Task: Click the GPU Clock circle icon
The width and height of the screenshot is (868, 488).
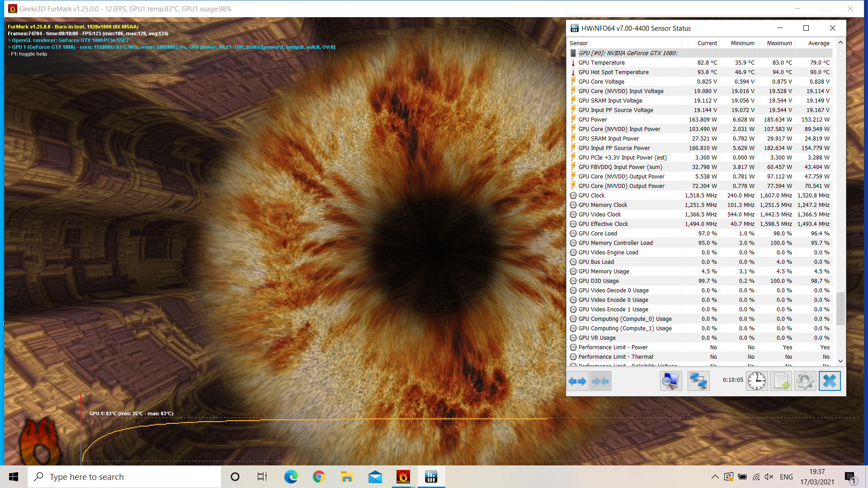Action: point(573,196)
